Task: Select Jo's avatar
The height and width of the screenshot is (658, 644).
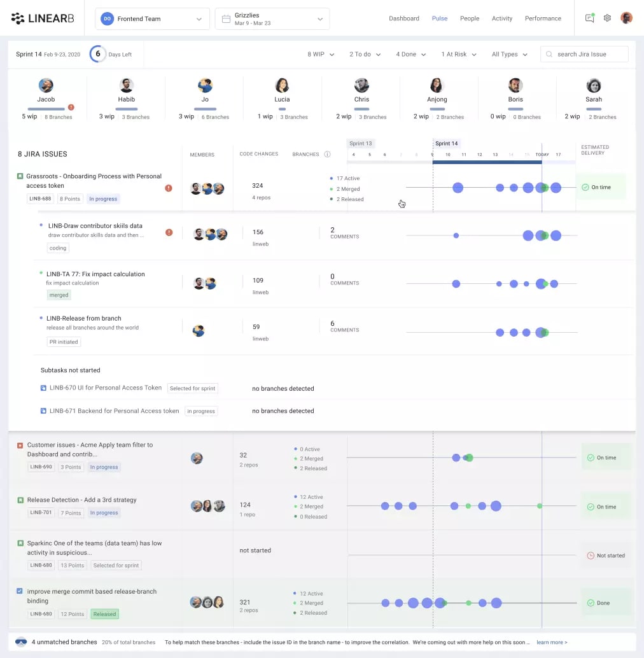Action: tap(205, 85)
